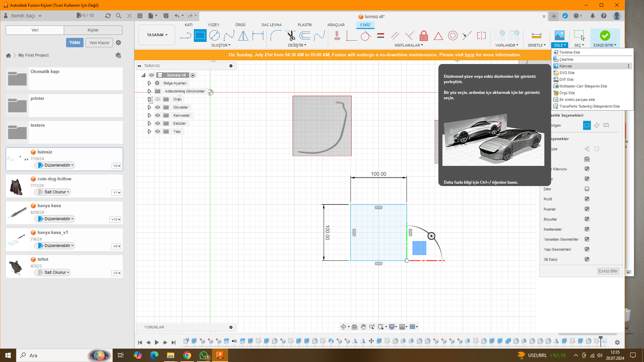
Task: Open the TASARIM workspace dropdown
Action: point(157,35)
